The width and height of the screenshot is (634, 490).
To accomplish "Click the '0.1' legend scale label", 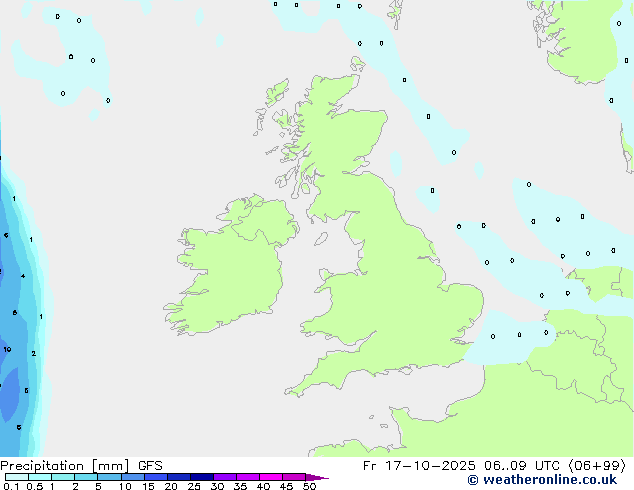I will coord(11,486).
